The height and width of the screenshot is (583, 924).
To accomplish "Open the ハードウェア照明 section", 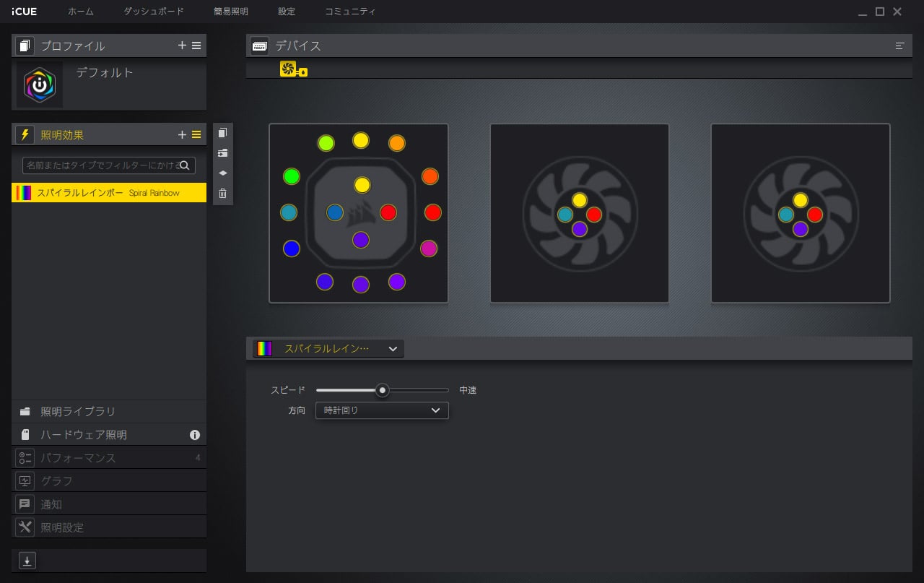I will coord(109,435).
